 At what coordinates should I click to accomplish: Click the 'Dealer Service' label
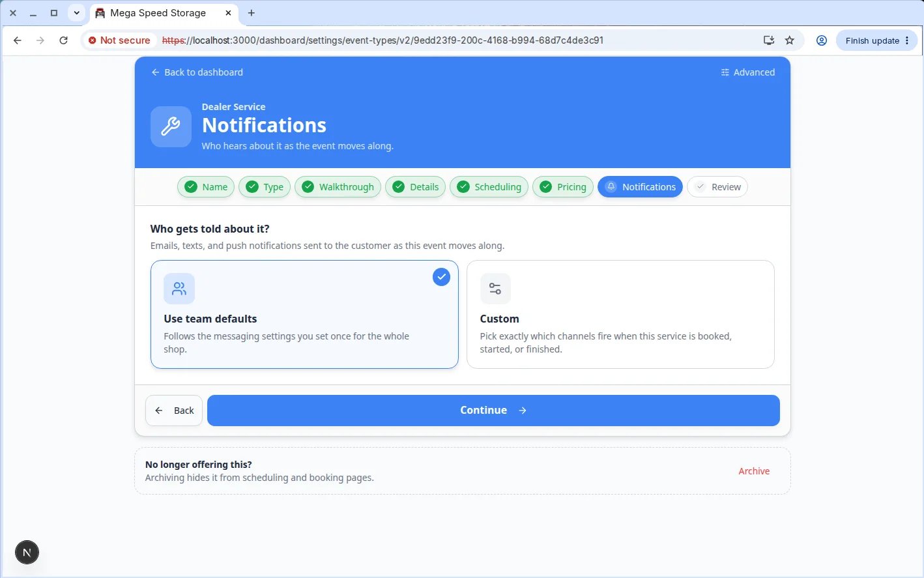pyautogui.click(x=233, y=107)
